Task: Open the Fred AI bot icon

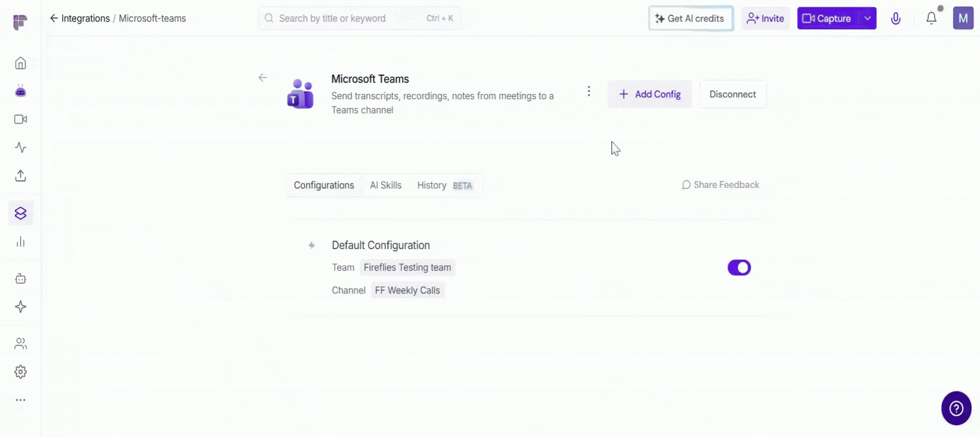Action: pyautogui.click(x=20, y=91)
